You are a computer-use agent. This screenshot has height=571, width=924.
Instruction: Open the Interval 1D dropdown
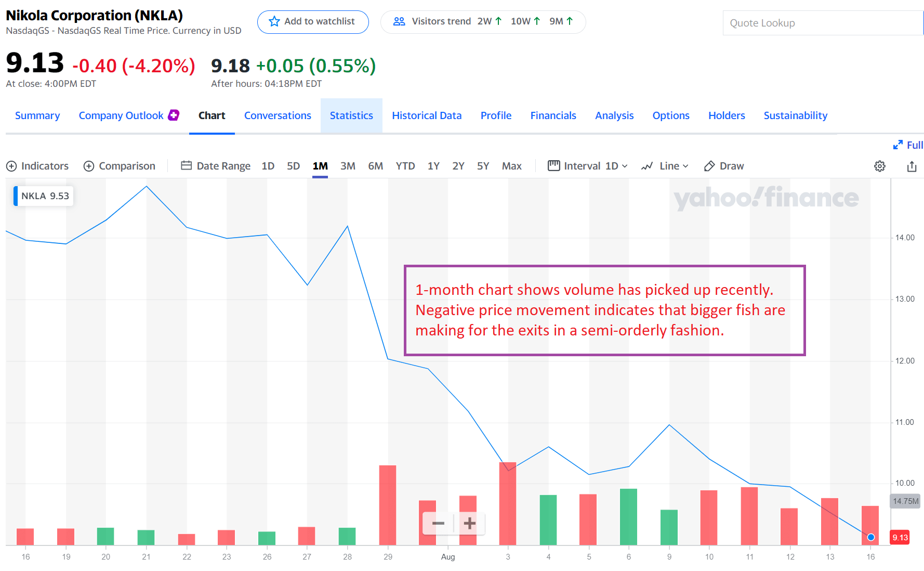(x=588, y=166)
